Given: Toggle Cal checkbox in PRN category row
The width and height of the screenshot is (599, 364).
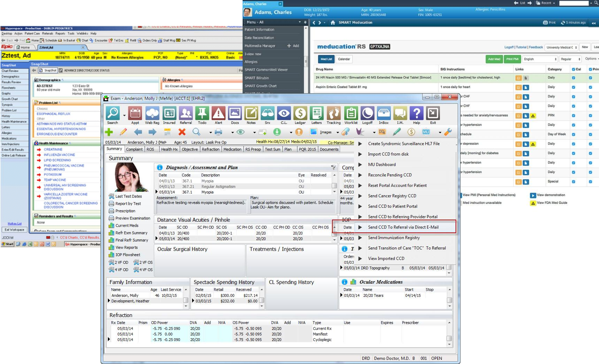Looking at the screenshot, I should [x=573, y=116].
